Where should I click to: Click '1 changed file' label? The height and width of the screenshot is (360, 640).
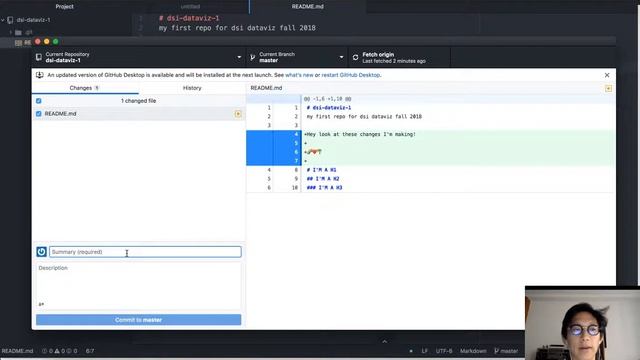(x=138, y=101)
